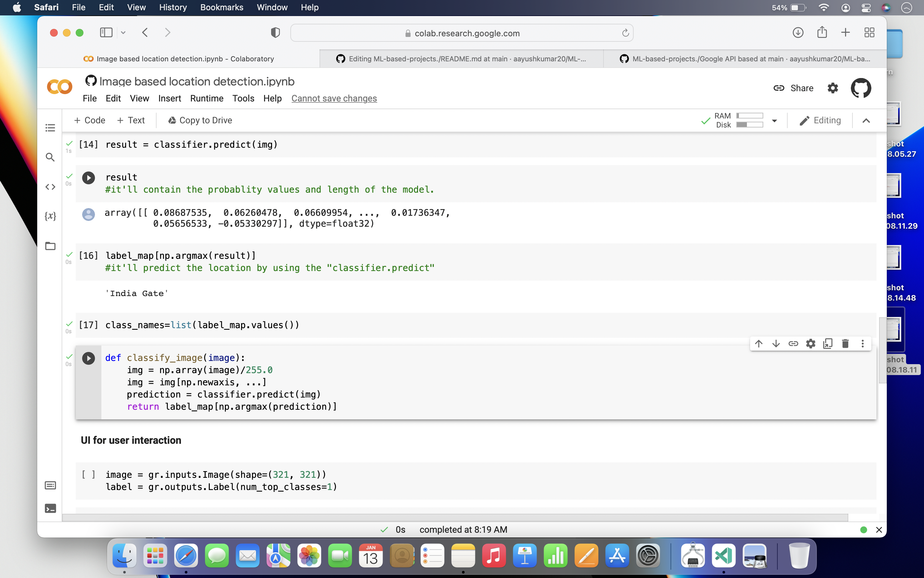
Task: Click the Share button
Action: point(793,88)
